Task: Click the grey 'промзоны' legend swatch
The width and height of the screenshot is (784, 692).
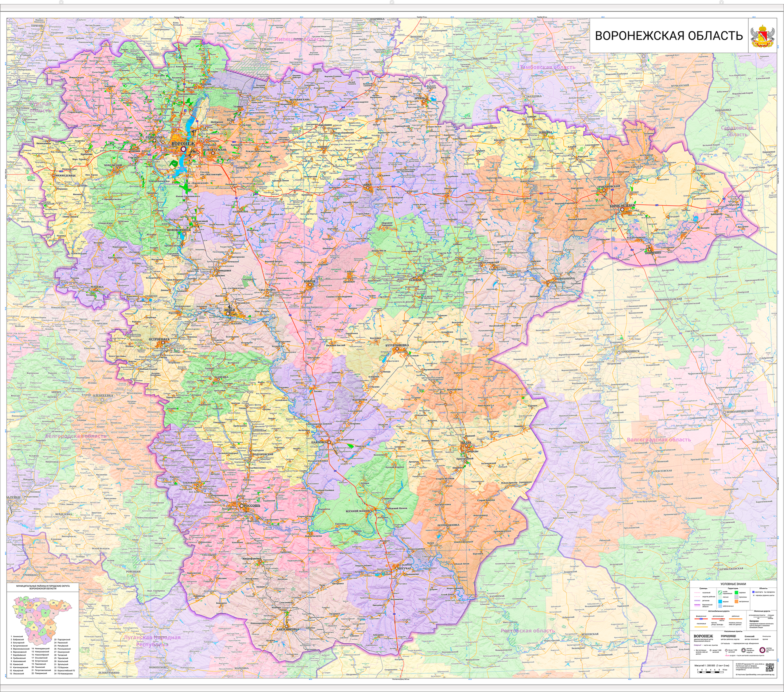Action: pyautogui.click(x=736, y=597)
